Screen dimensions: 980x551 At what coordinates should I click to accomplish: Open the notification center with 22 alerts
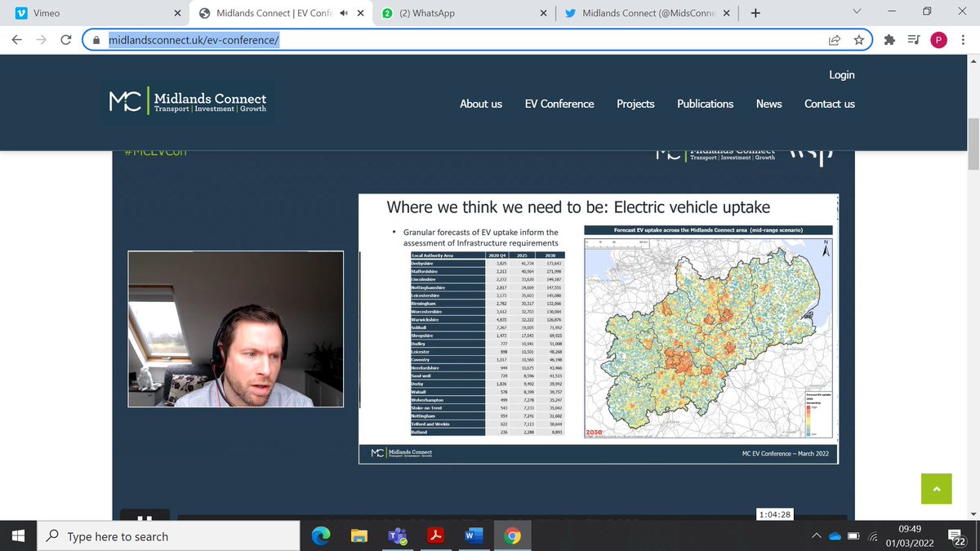click(x=956, y=536)
